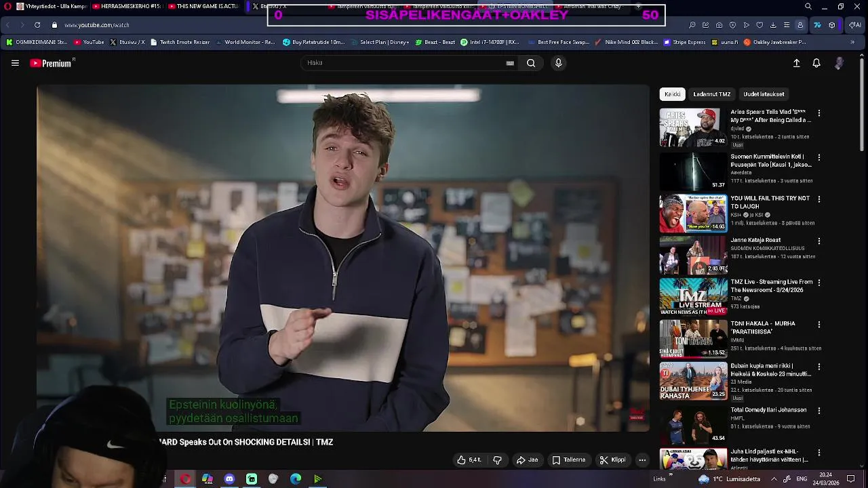The width and height of the screenshot is (868, 488).
Task: Show more video actions three-dot button
Action: (642, 460)
